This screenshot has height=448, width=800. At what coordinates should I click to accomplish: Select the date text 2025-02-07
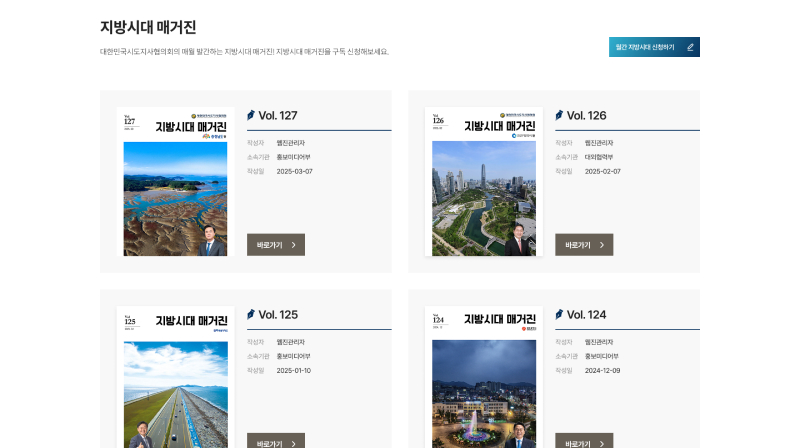603,171
